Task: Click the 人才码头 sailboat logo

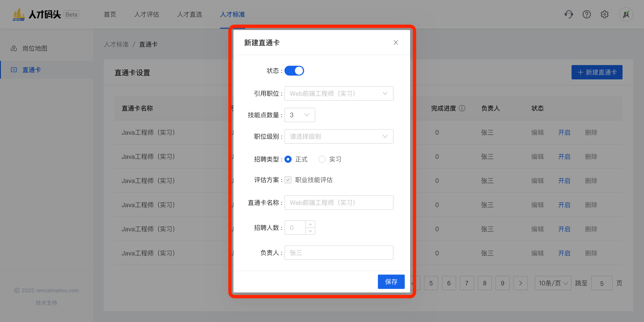Action: point(19,14)
